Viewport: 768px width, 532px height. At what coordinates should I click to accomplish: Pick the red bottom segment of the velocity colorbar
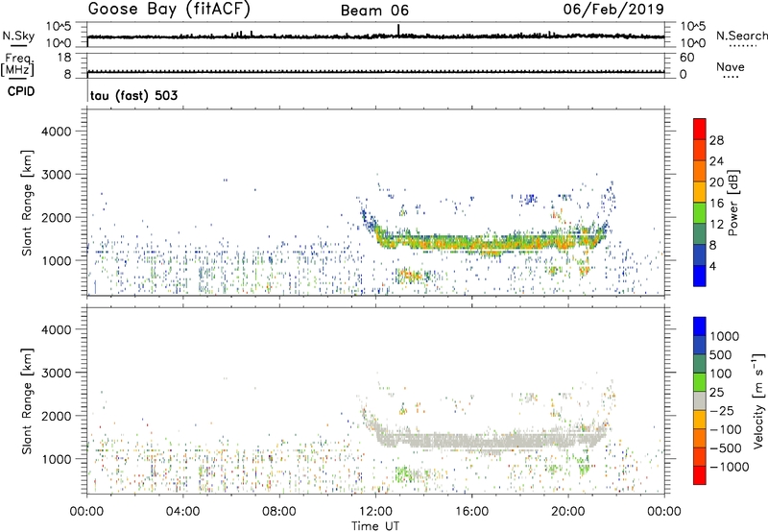click(x=700, y=475)
